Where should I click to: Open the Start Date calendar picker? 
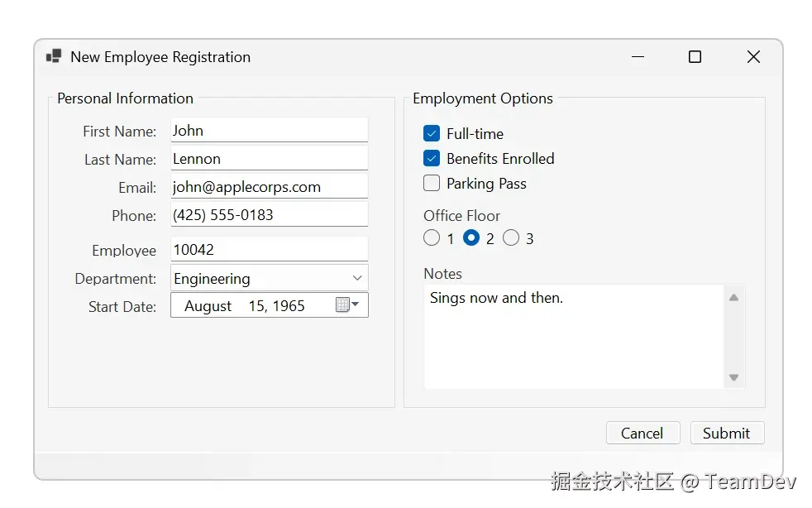(x=347, y=305)
